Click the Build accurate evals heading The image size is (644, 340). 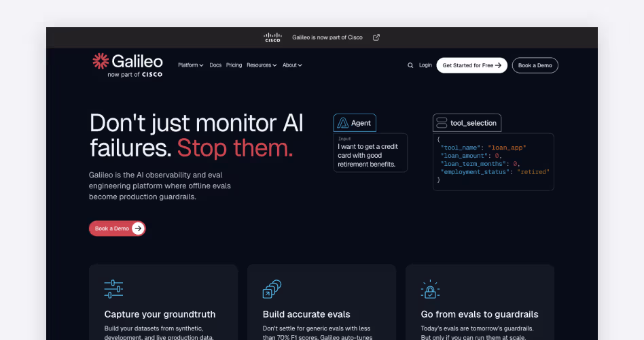coord(306,314)
